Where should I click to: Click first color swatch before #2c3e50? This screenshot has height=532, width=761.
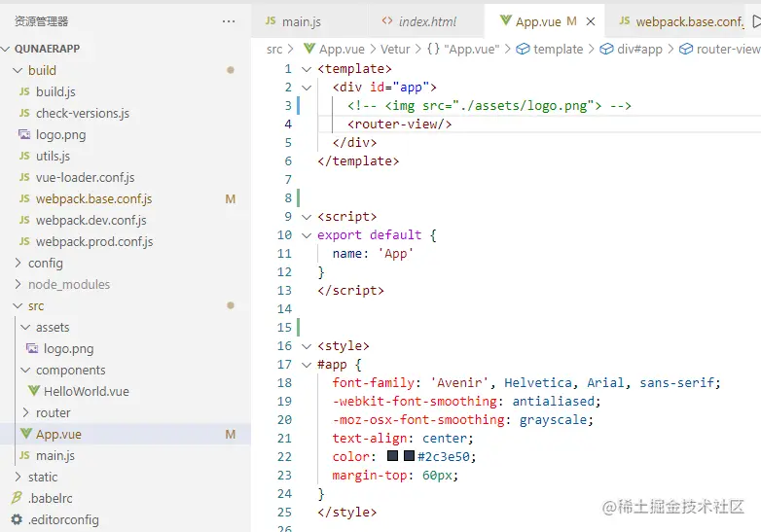(x=392, y=455)
